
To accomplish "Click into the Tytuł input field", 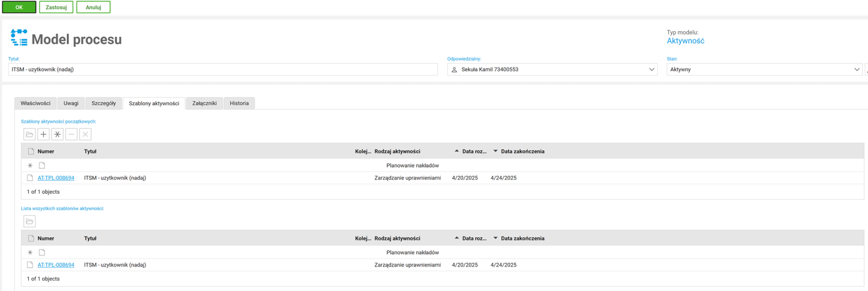I will pyautogui.click(x=223, y=69).
